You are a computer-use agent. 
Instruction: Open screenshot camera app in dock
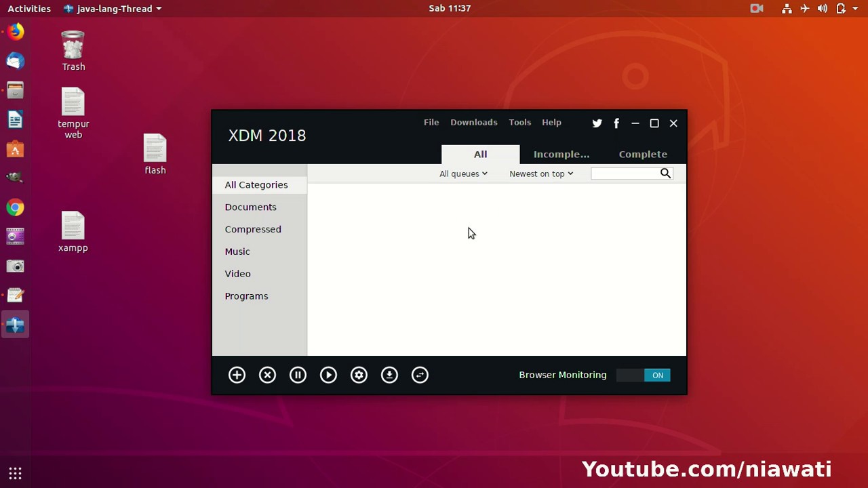click(15, 266)
